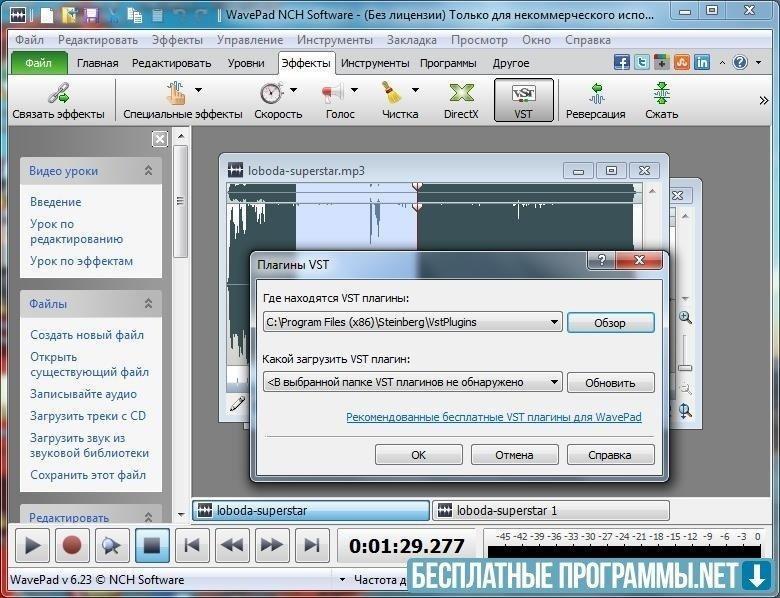Open the Bookmark menu
The height and width of the screenshot is (598, 780).
click(412, 40)
